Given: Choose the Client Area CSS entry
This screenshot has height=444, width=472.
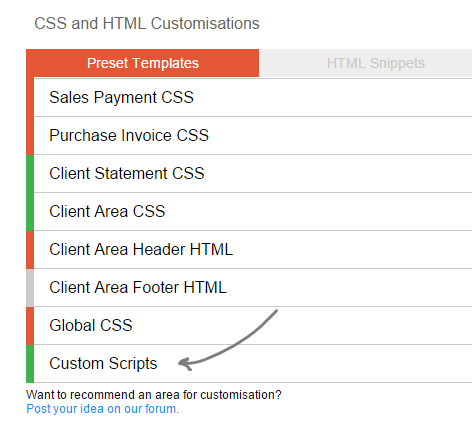Looking at the screenshot, I should pos(253,212).
